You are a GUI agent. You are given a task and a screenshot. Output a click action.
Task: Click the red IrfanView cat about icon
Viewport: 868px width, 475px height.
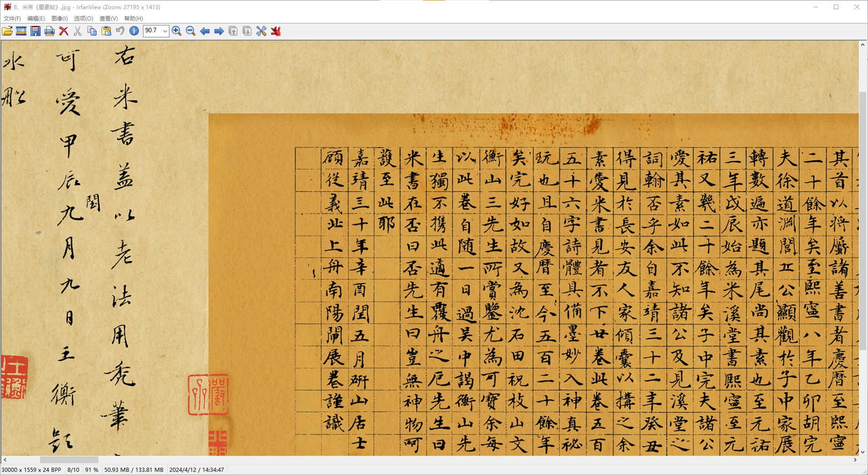(276, 31)
